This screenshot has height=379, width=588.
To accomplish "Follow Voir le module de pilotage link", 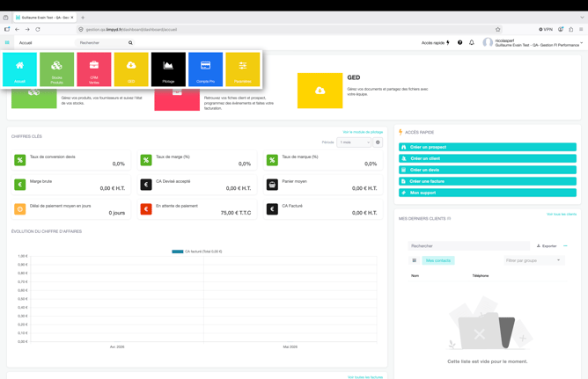I will point(363,132).
